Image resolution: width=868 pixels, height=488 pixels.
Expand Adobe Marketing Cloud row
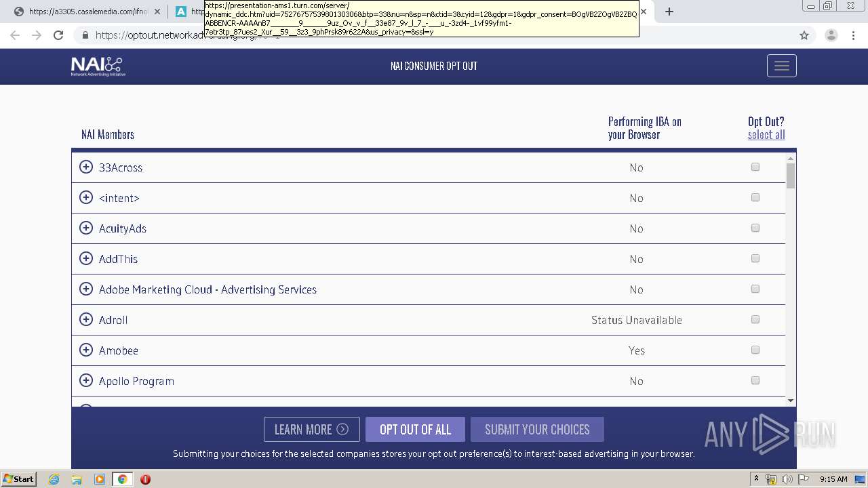pos(86,289)
